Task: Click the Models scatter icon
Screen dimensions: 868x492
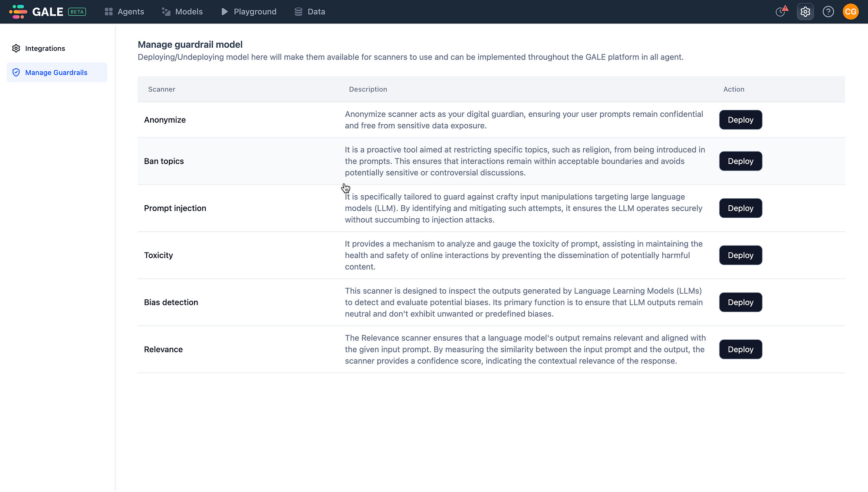Action: [x=166, y=12]
